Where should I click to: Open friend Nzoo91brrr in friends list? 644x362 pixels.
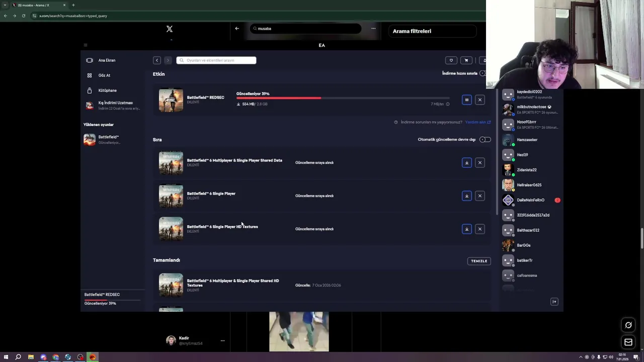click(x=530, y=124)
